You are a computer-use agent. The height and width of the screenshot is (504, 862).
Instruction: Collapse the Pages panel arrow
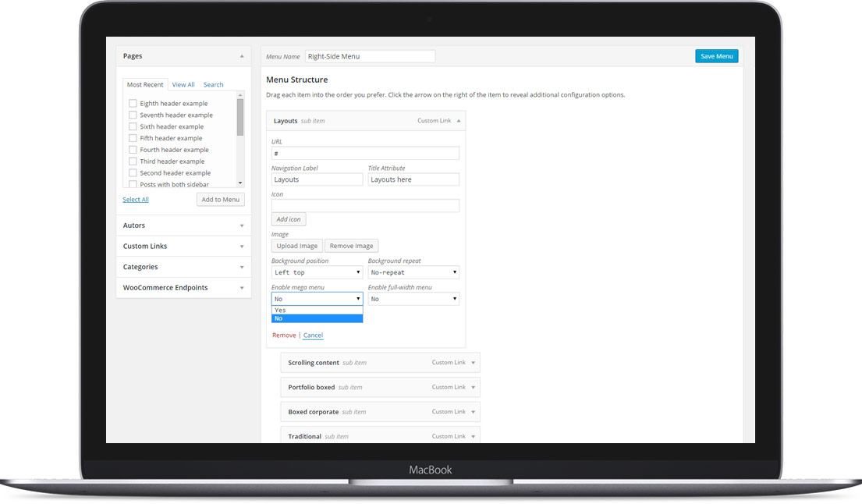242,56
